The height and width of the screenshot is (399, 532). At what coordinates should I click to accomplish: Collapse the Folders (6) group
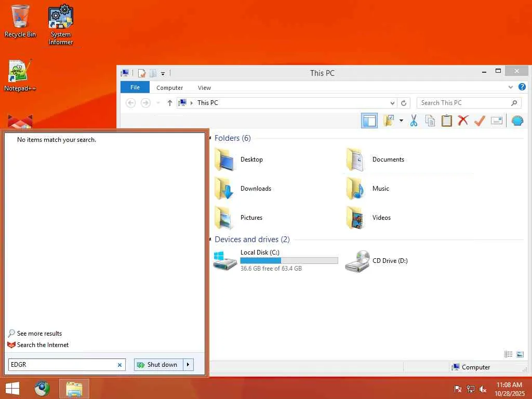point(211,138)
